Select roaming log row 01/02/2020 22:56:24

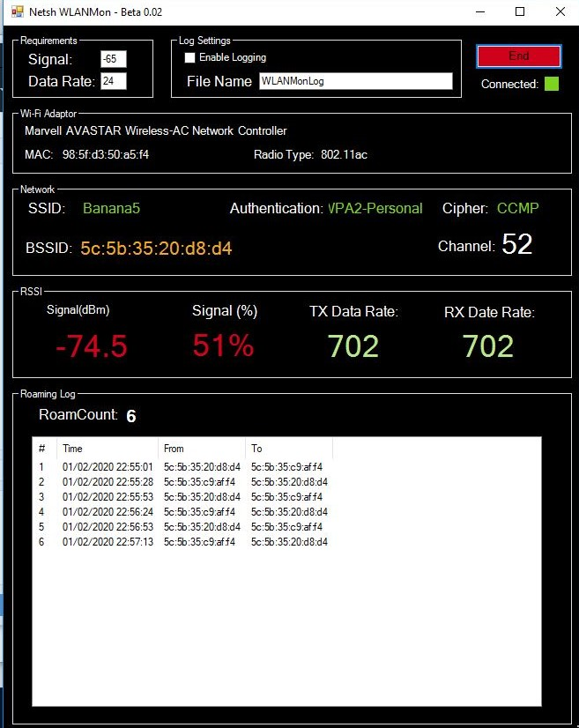(183, 512)
